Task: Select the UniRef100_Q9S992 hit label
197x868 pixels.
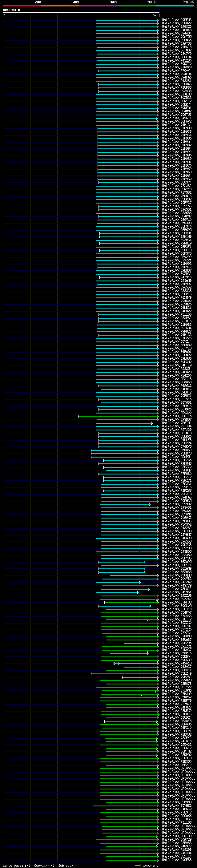Action: coord(177,504)
